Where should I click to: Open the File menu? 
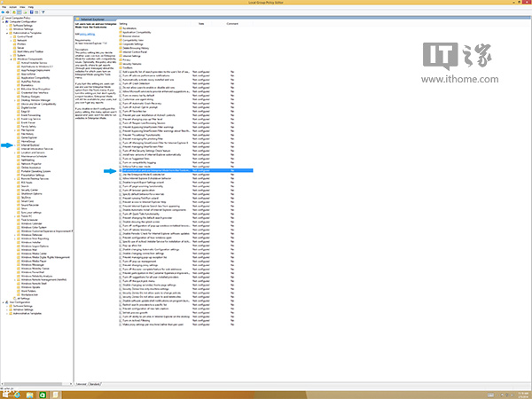[x=4, y=7]
